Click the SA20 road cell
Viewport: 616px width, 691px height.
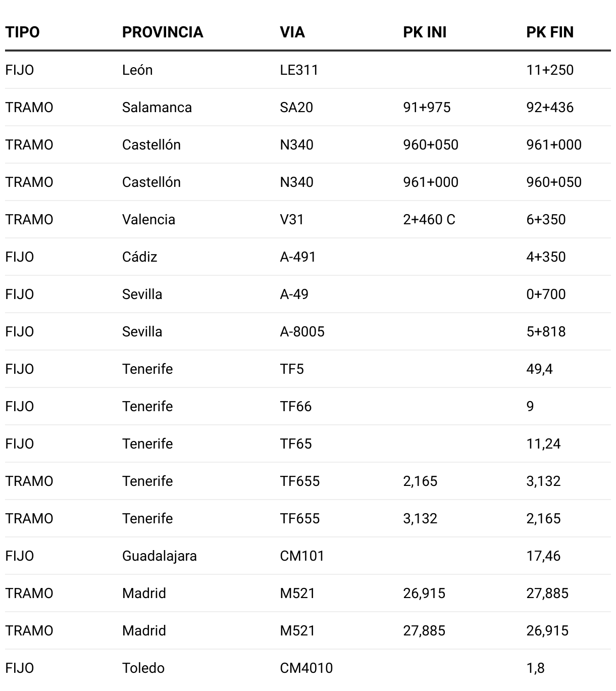(296, 107)
